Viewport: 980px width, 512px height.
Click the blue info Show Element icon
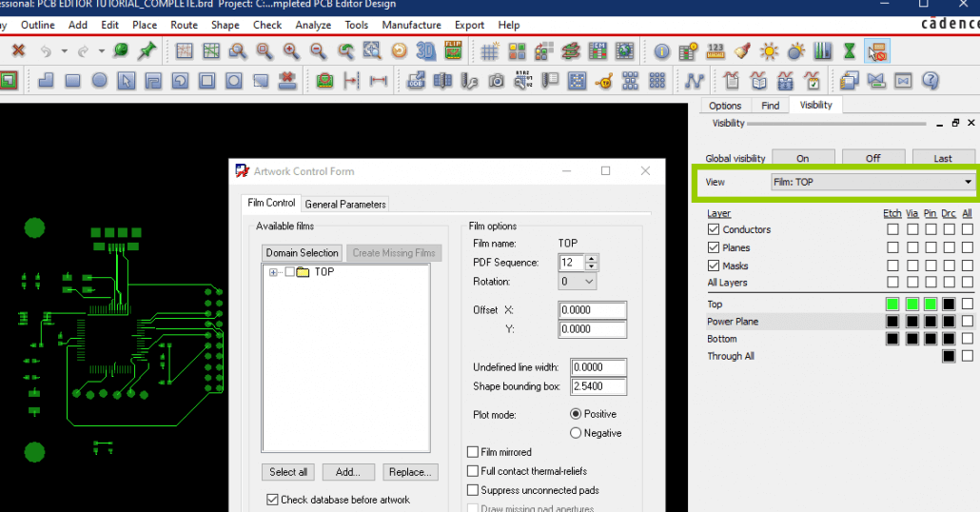[x=661, y=50]
